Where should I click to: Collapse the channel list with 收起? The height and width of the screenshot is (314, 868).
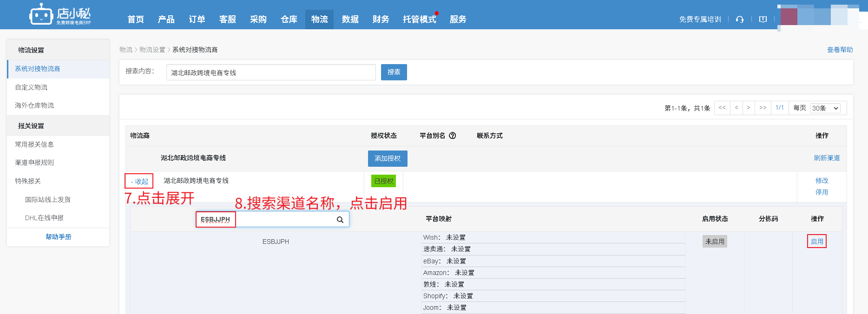tap(139, 181)
